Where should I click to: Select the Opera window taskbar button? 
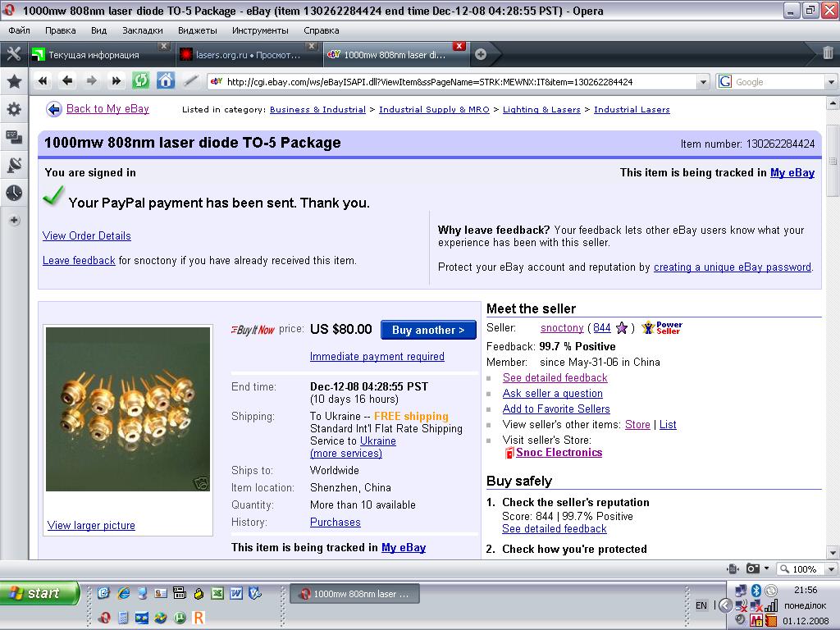click(x=354, y=594)
